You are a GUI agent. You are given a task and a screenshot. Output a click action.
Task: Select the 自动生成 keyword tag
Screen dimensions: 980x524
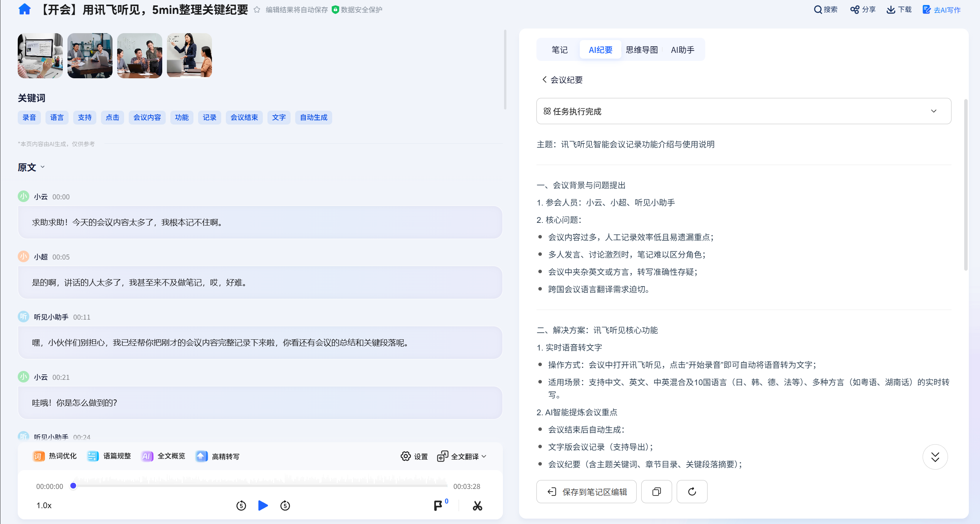click(x=314, y=117)
